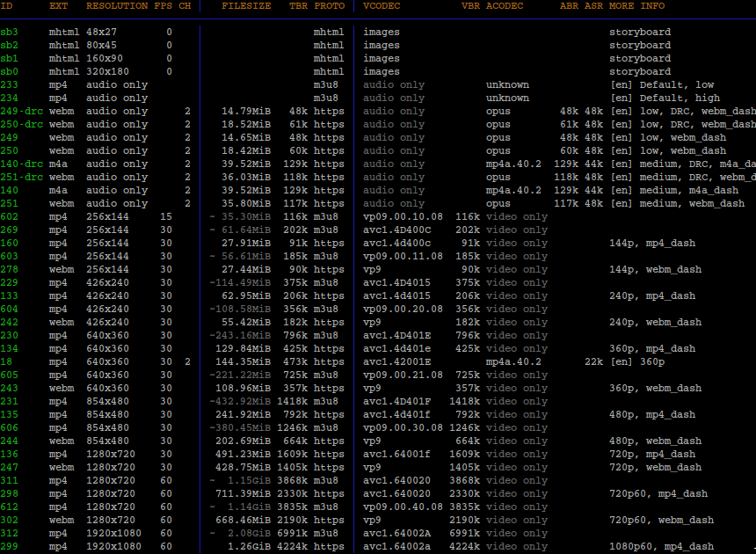Select format ID 140

tap(9, 190)
